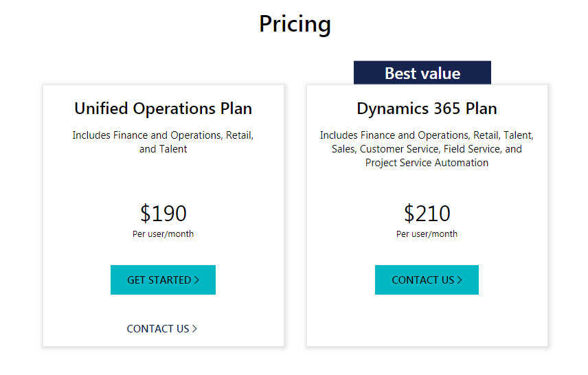The width and height of the screenshot is (588, 375).
Task: Click Per user/month under $210
Action: (427, 234)
